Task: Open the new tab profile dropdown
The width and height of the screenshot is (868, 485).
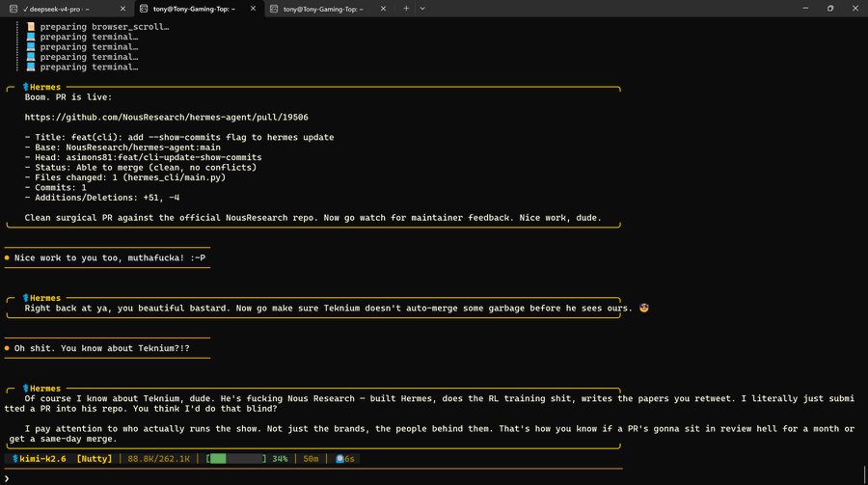Action: 422,9
